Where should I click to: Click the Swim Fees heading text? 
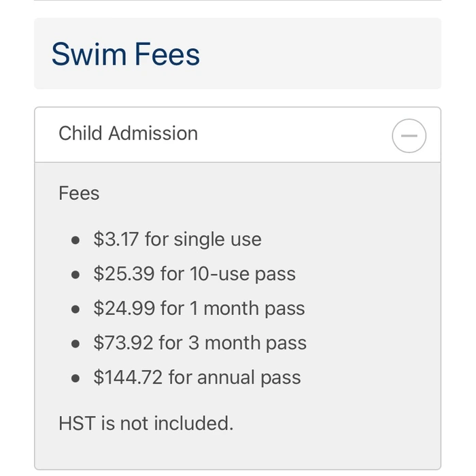126,54
